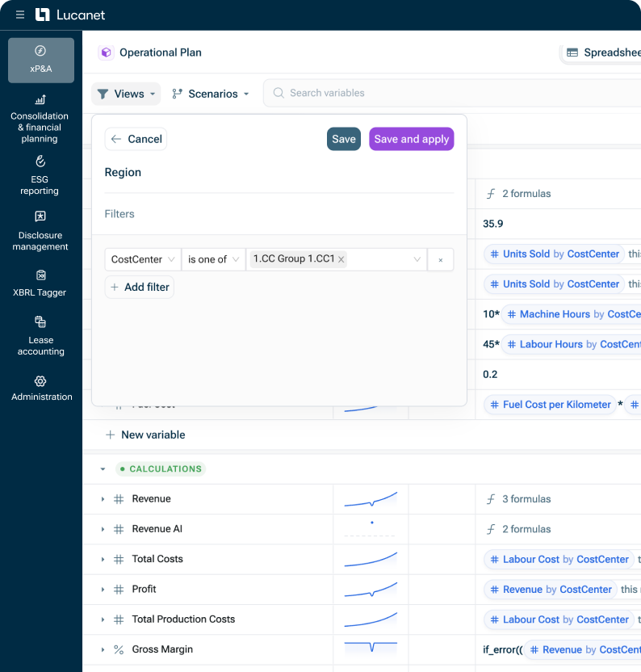
Task: Open the Administration settings
Action: click(41, 388)
